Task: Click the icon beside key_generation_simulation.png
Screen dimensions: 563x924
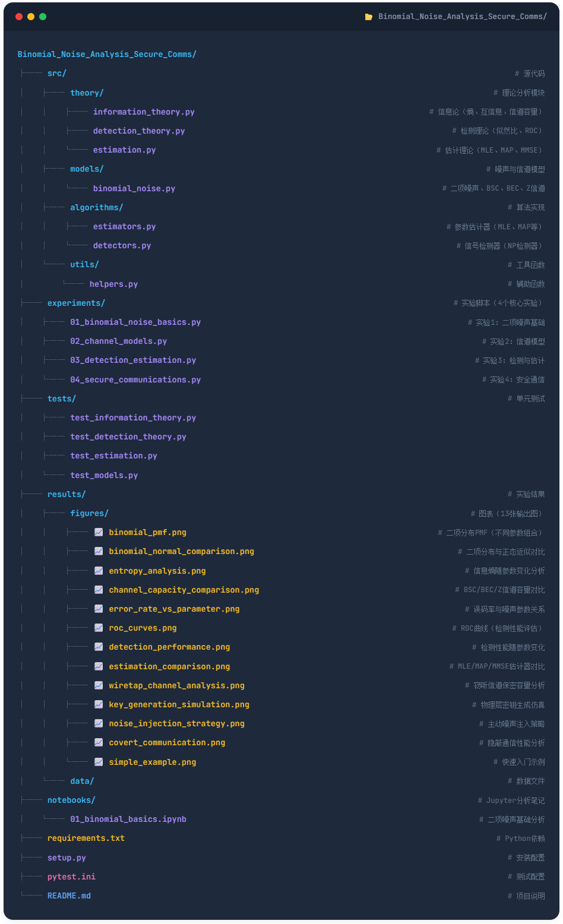Action: [x=99, y=704]
